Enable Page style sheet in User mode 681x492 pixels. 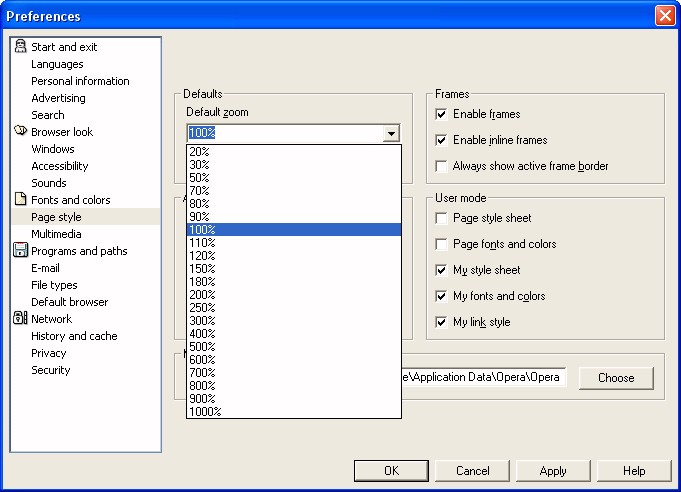coord(441,218)
